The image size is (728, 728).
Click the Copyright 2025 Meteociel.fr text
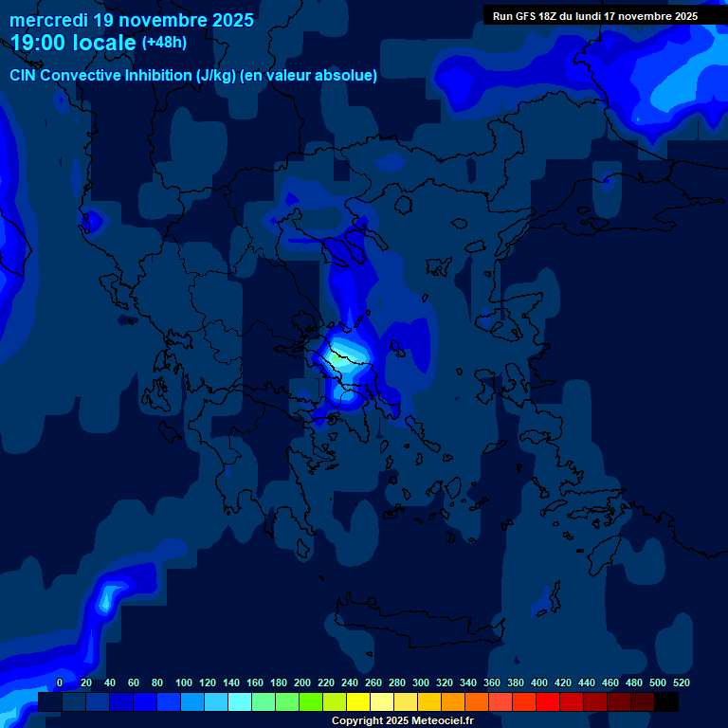coord(402,720)
